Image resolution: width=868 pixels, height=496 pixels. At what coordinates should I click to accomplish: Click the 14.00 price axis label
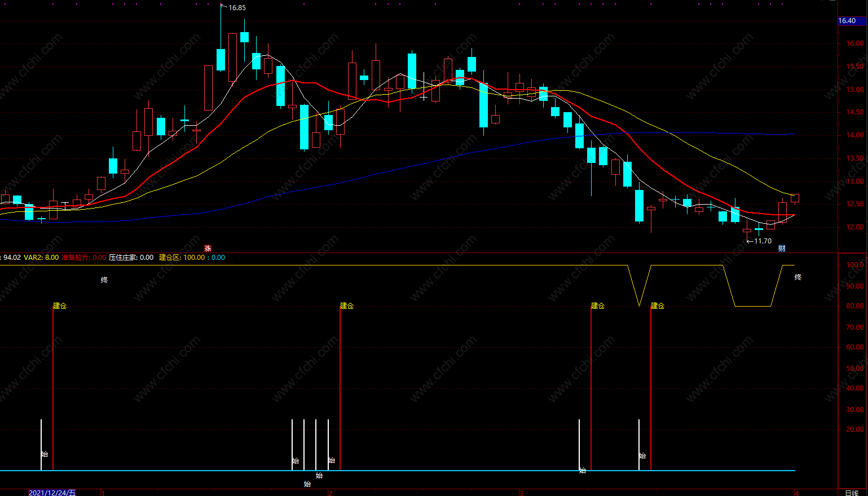(854, 135)
